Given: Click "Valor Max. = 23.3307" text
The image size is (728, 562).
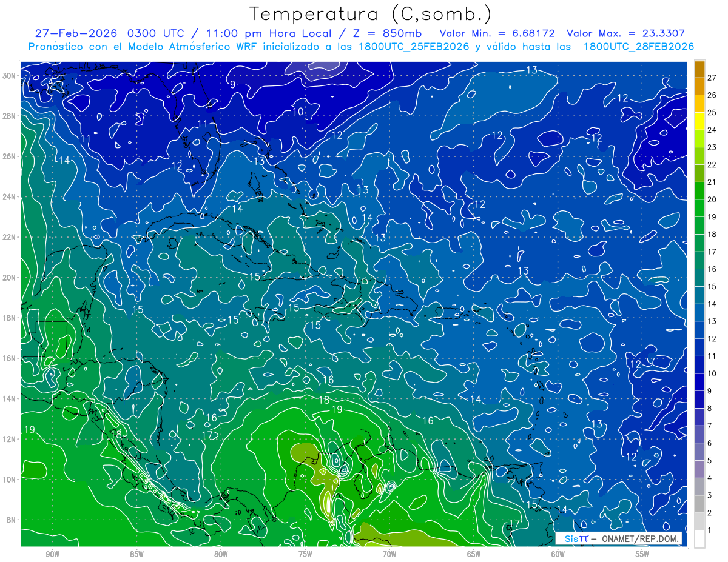Looking at the screenshot, I should pos(626,33).
